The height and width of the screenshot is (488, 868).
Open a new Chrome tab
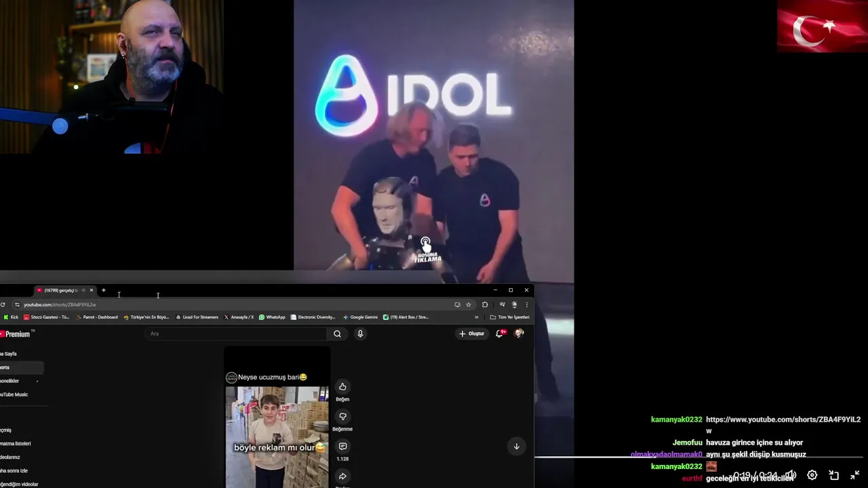pyautogui.click(x=104, y=290)
